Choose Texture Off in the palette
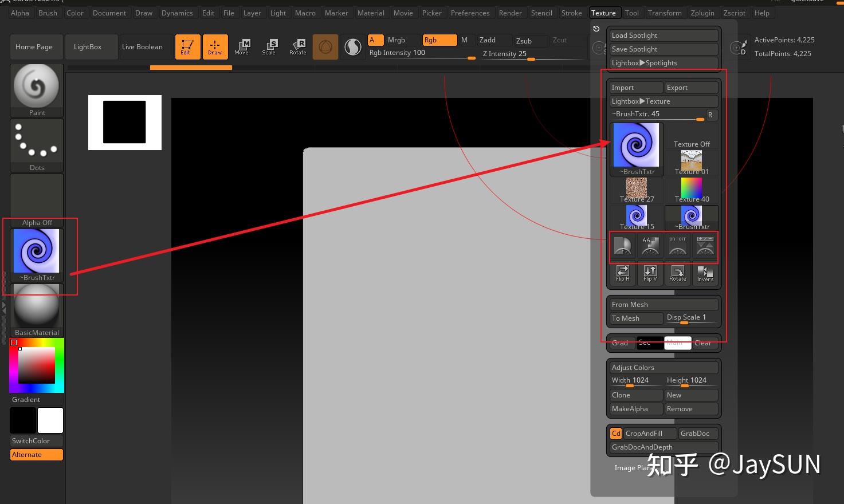This screenshot has width=844, height=504. point(692,137)
